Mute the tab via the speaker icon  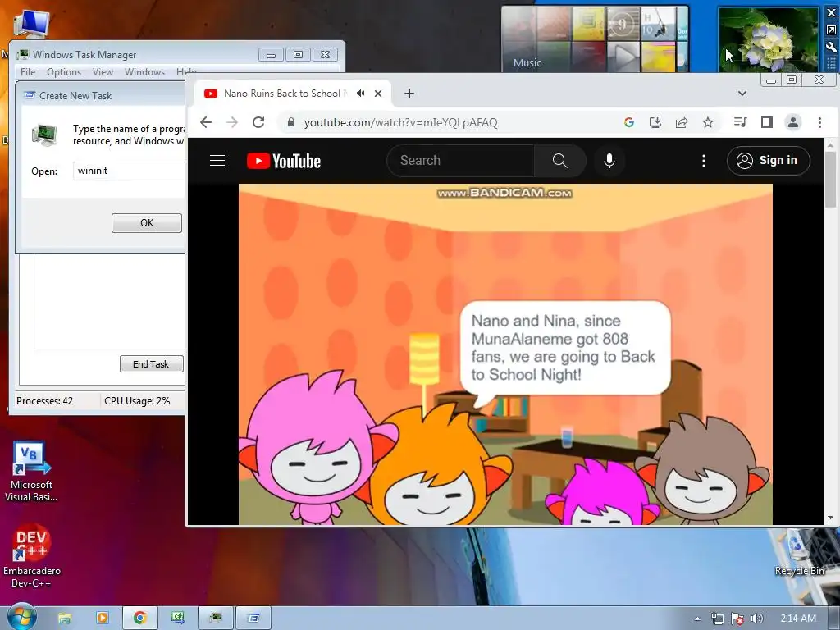point(361,94)
